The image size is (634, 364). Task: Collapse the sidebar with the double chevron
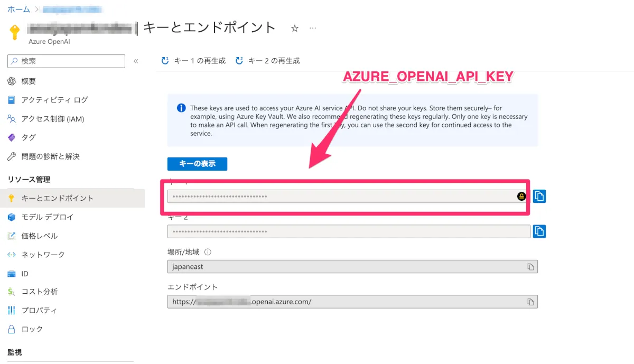click(136, 61)
